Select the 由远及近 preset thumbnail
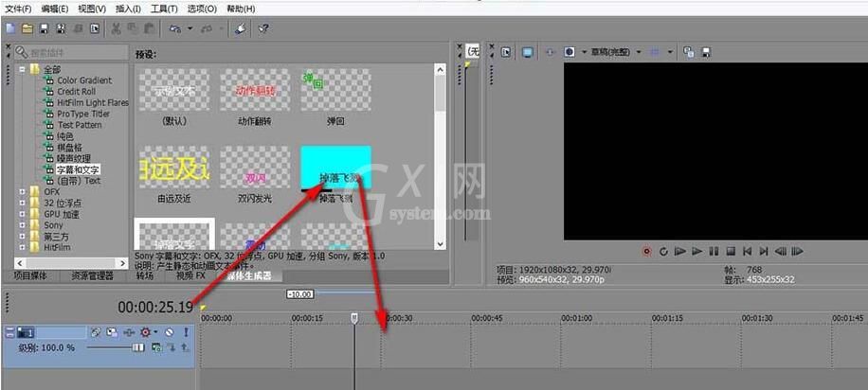 [173, 167]
